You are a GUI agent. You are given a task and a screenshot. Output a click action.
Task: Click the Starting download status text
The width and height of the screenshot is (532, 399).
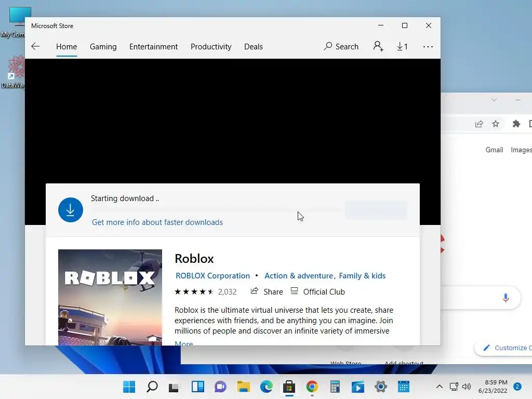coord(125,198)
